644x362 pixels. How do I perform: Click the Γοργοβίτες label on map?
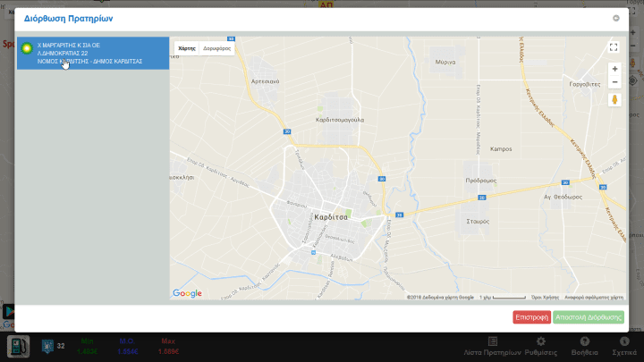pyautogui.click(x=585, y=84)
